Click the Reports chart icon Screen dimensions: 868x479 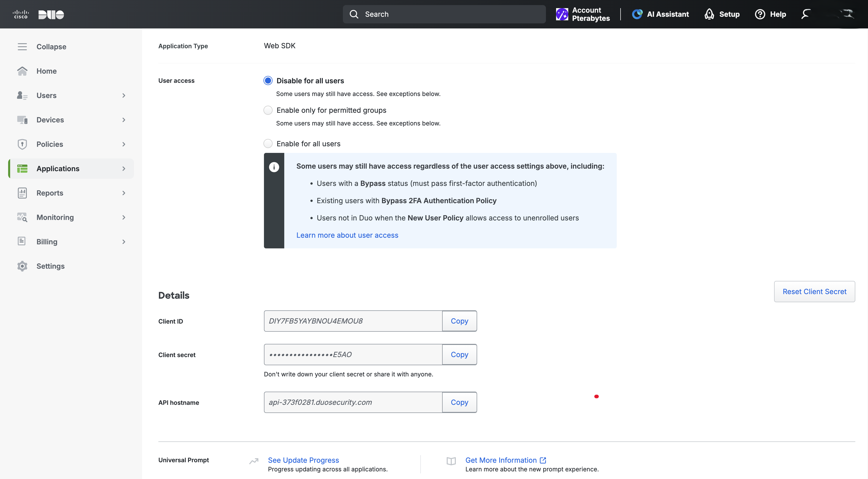pyautogui.click(x=22, y=193)
